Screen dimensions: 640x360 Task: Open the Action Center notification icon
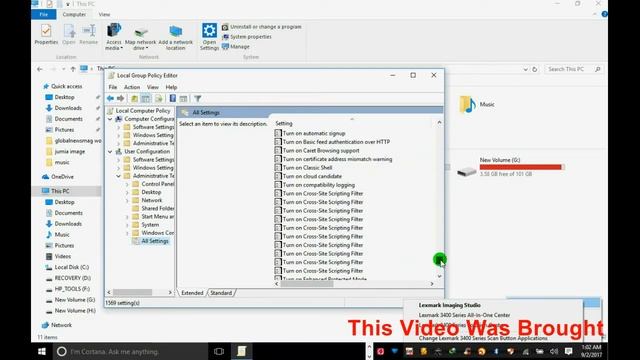pos(568,351)
